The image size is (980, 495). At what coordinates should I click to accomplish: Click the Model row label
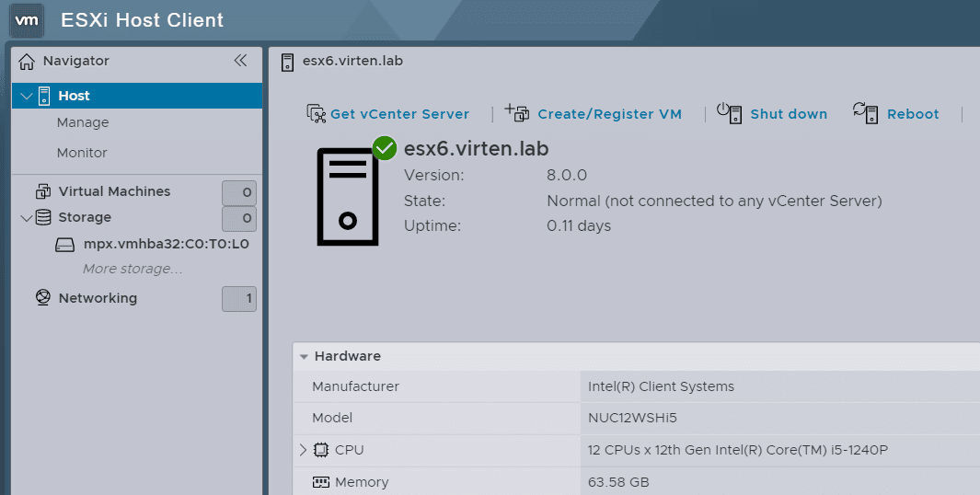pyautogui.click(x=332, y=418)
